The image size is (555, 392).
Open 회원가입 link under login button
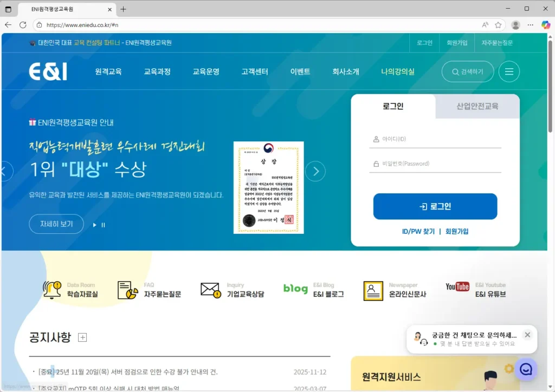[457, 231]
